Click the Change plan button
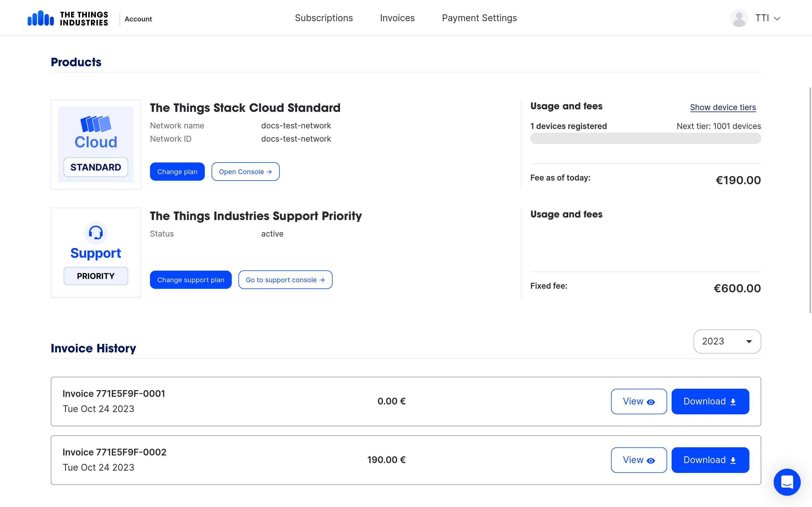The image size is (812, 507). coord(177,171)
